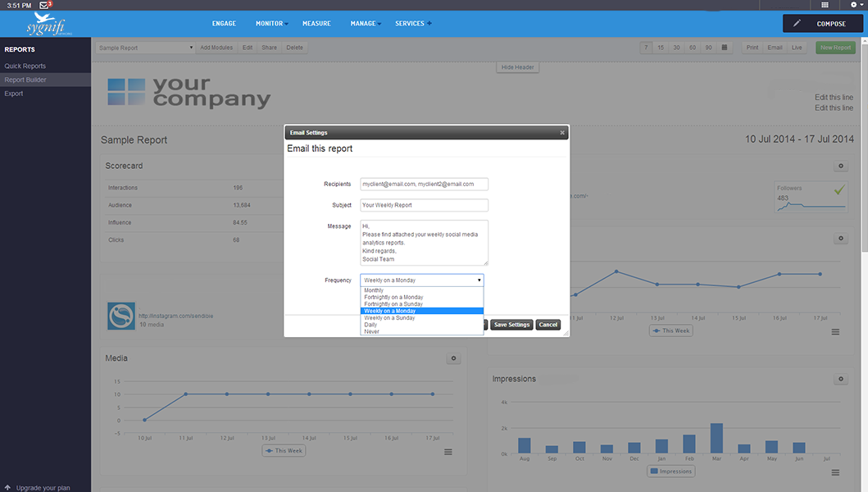
Task: Select Fortnightly on a Sunday option
Action: (x=393, y=304)
